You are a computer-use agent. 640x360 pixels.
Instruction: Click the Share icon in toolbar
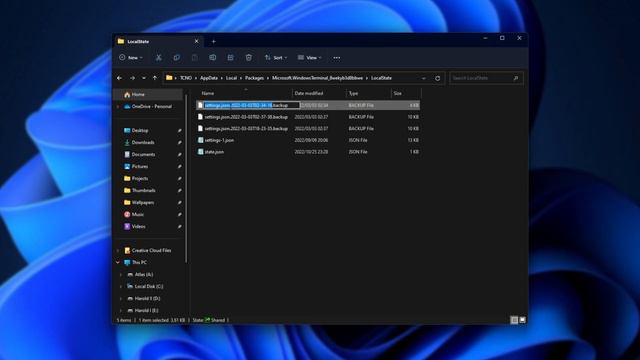tap(231, 58)
